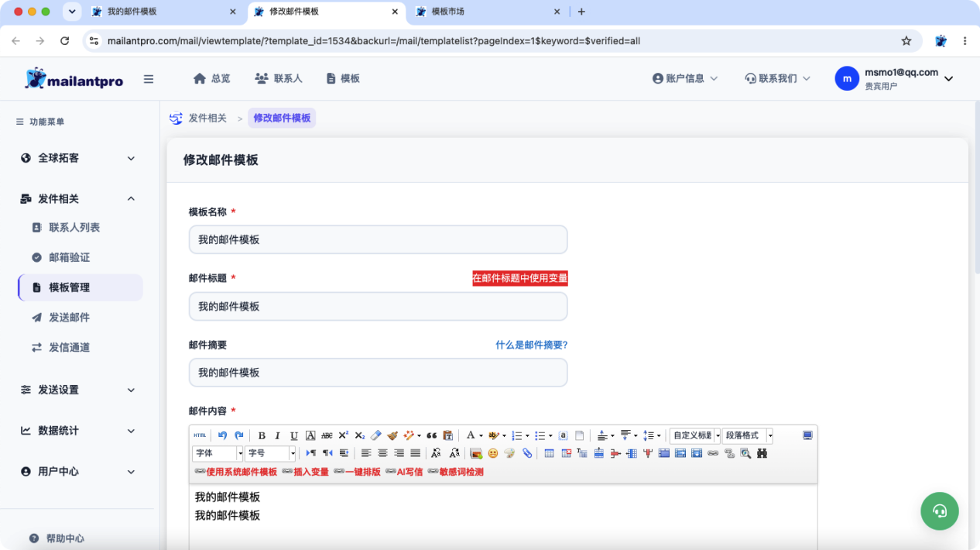Open font color picker A

[x=470, y=435]
